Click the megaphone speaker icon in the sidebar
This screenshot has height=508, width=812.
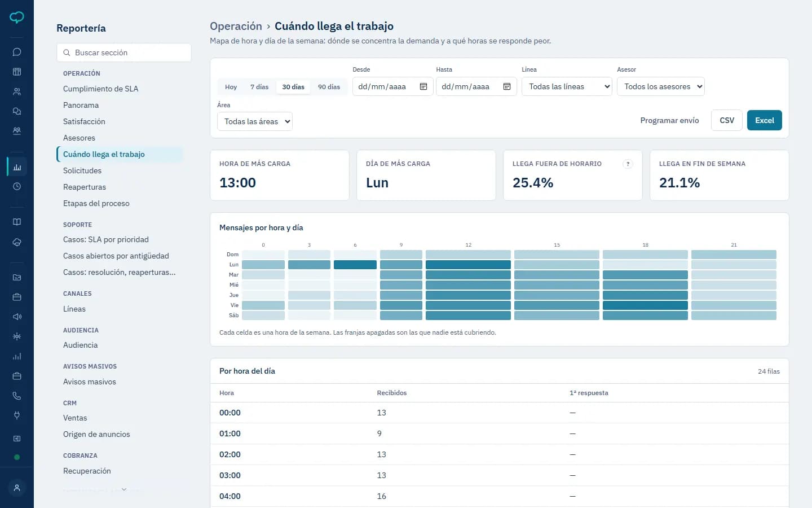(17, 317)
